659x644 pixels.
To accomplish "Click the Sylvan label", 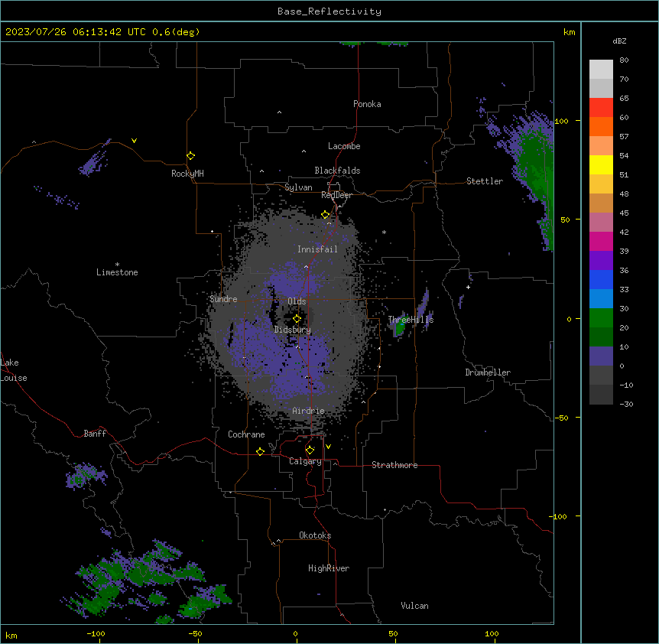I will click(298, 187).
